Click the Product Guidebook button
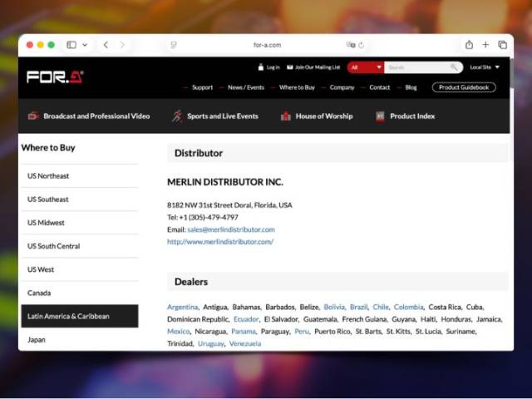This screenshot has width=532, height=399. coord(464,87)
